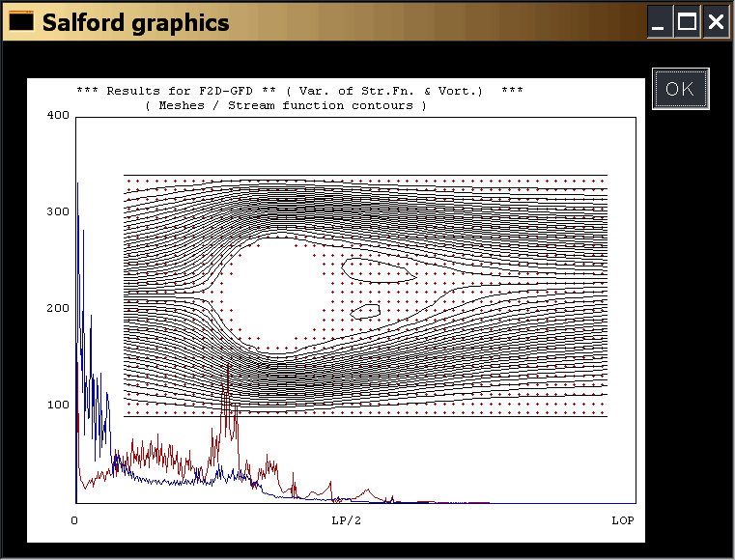
Task: Click the 'Salford graphics' title text
Action: point(136,22)
